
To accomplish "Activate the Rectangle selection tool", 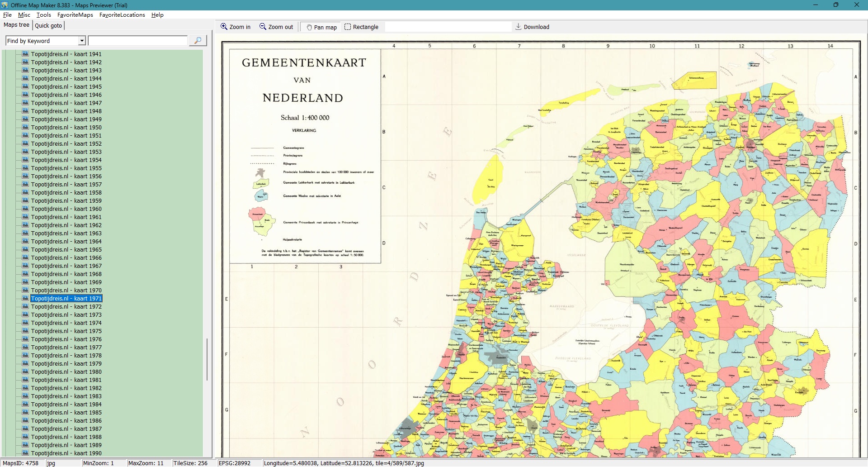I will tap(348, 27).
